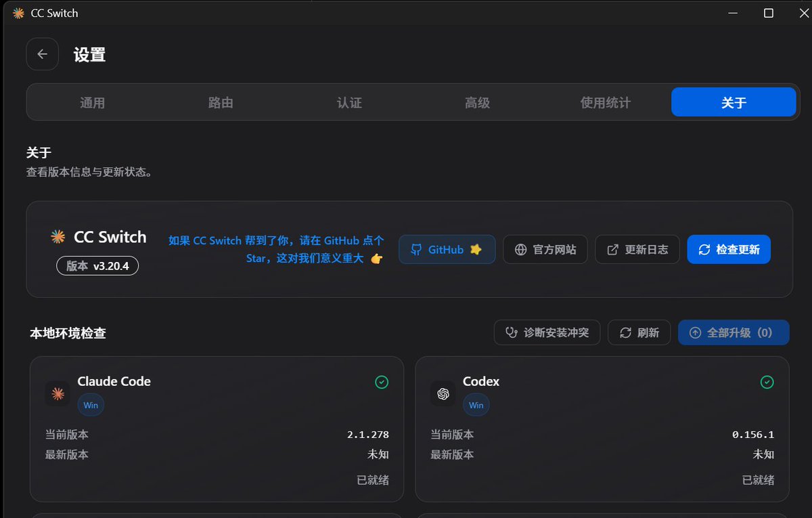Select the 高级 tab
The width and height of the screenshot is (812, 518).
477,102
